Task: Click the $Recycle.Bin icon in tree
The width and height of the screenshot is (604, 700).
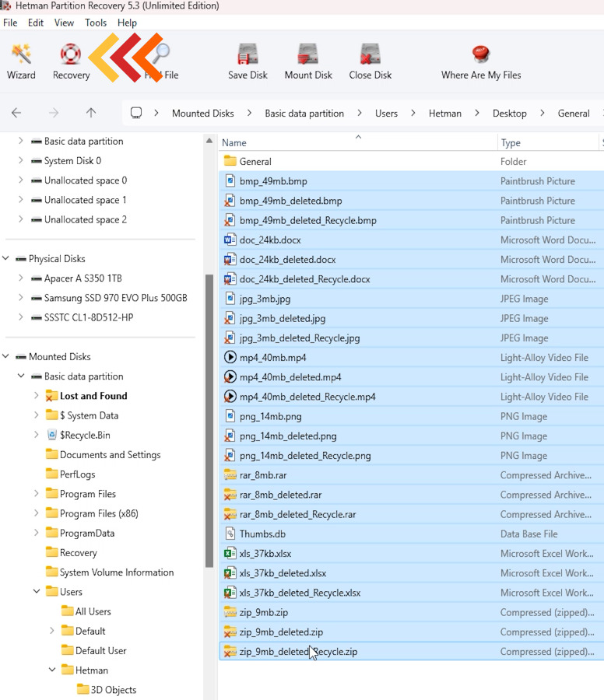Action: pyautogui.click(x=52, y=435)
